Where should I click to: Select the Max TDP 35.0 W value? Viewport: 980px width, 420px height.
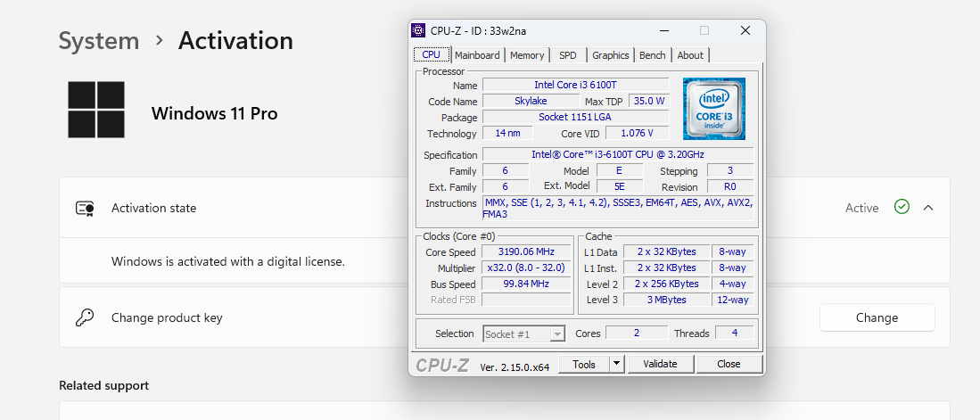[x=649, y=101]
